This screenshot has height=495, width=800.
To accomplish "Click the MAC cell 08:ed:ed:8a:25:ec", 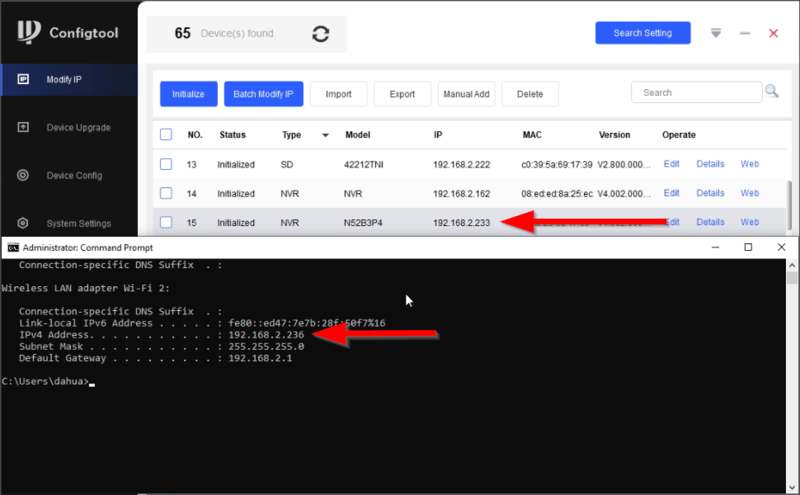I will point(557,193).
